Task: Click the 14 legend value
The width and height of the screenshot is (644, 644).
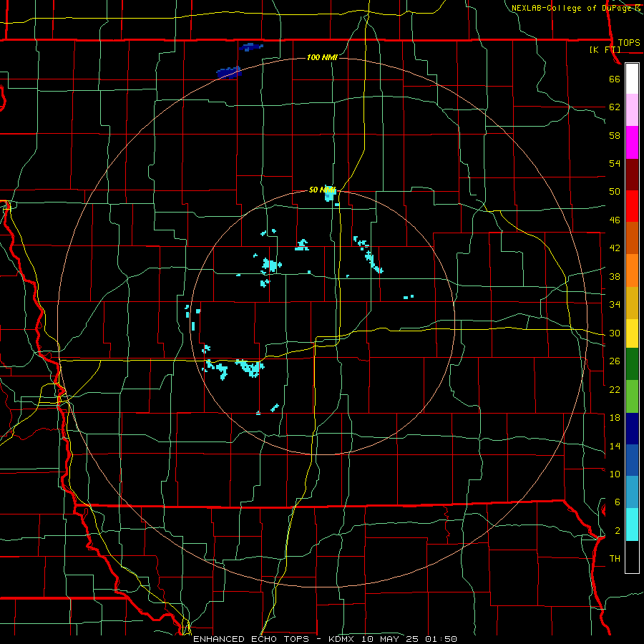Action: click(615, 446)
